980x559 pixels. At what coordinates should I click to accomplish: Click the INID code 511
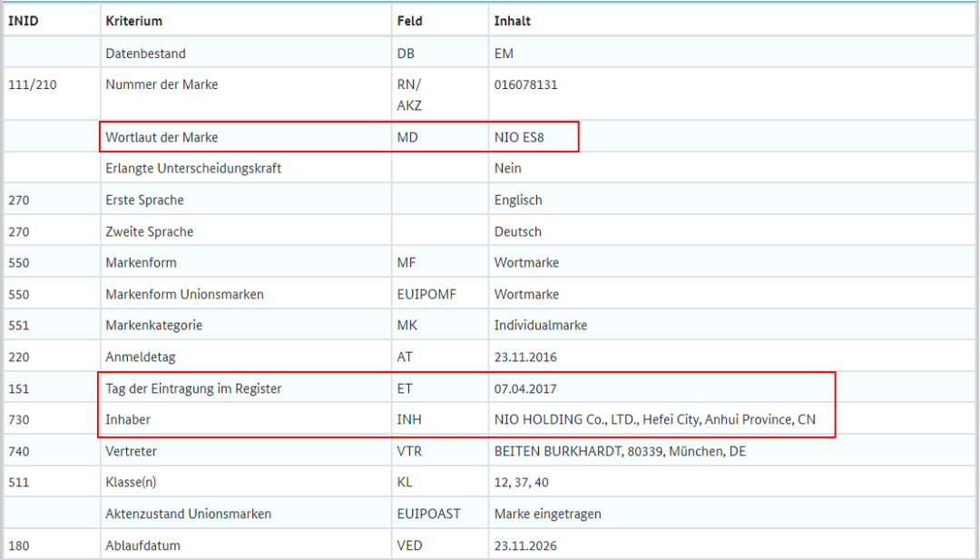(19, 482)
